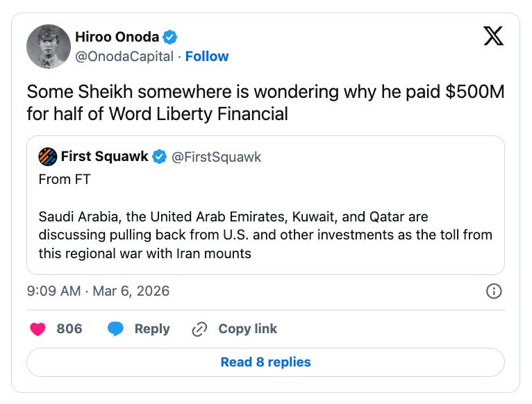Screen dimensions: 532x404
Task: Click First Squawk's verified badge
Action: click(x=160, y=157)
